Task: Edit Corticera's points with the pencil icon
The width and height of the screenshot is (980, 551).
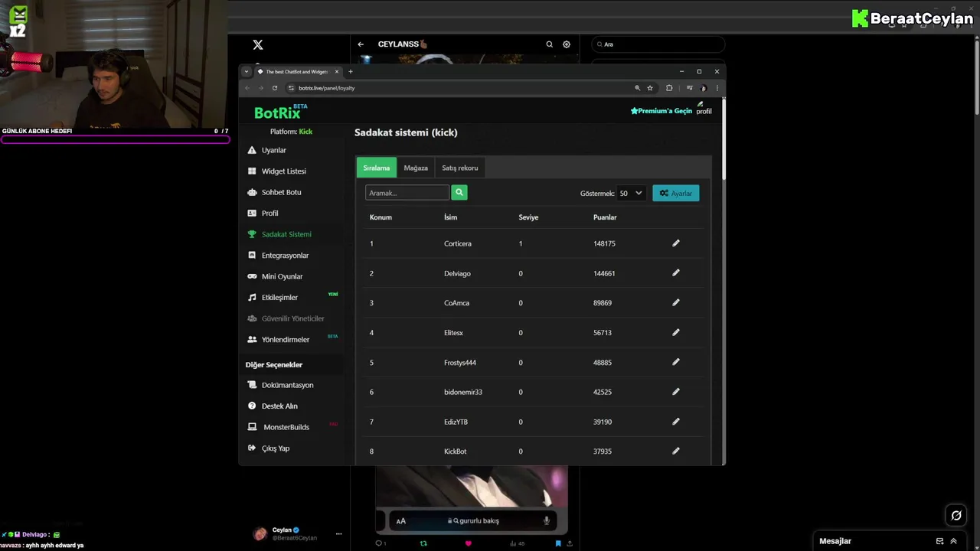Action: coord(676,243)
